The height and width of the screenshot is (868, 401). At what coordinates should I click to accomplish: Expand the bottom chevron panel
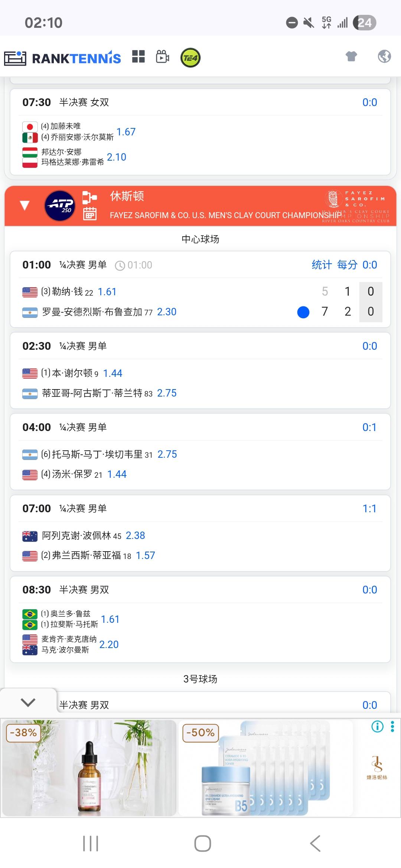(x=28, y=702)
